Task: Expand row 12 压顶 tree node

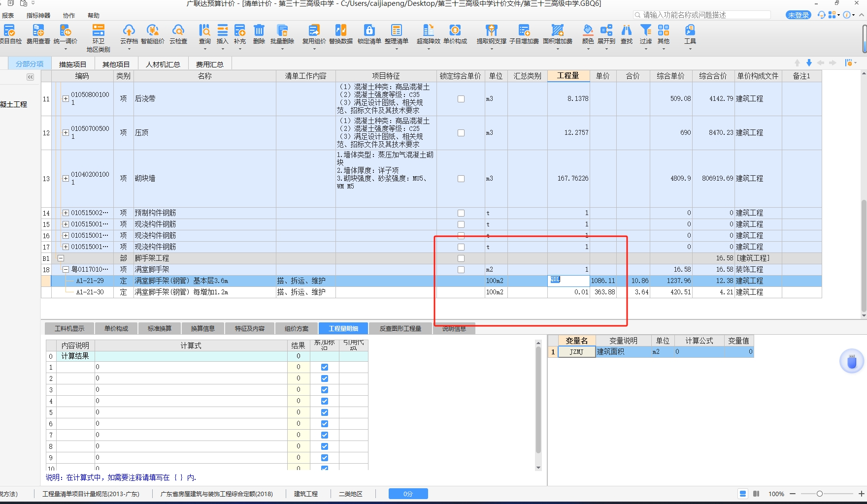Action: (66, 132)
